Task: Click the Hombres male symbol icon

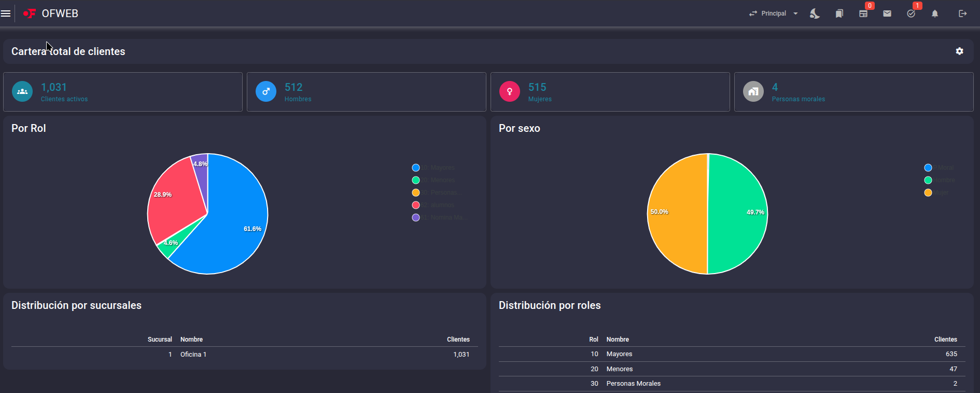Action: coord(266,91)
